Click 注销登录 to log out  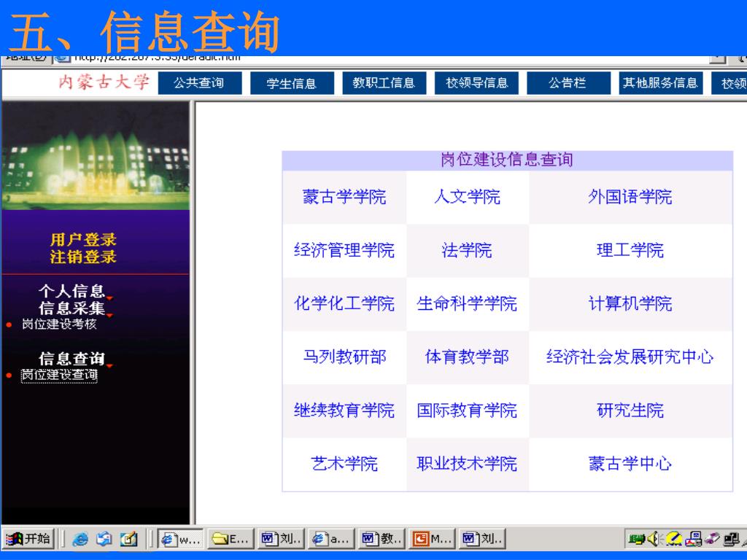pos(83,256)
